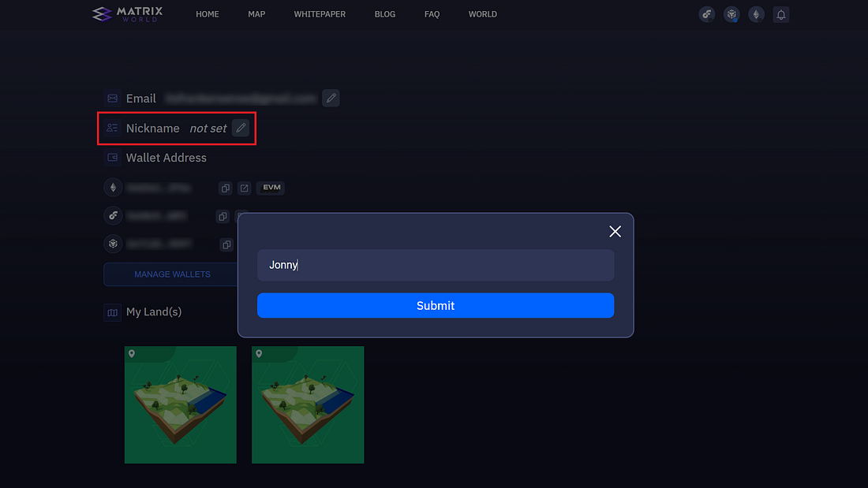This screenshot has width=868, height=488.
Task: Open EVM wallet in external explorer
Action: pyautogui.click(x=244, y=188)
